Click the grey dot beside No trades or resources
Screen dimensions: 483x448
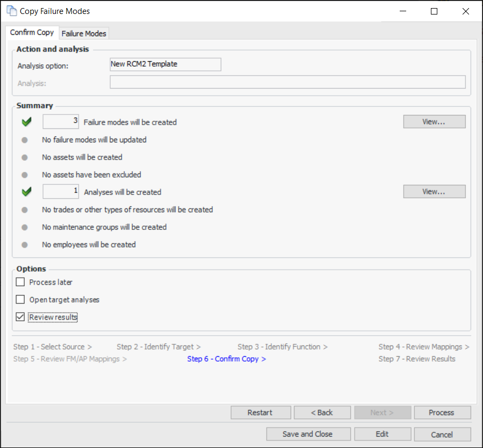coord(25,210)
